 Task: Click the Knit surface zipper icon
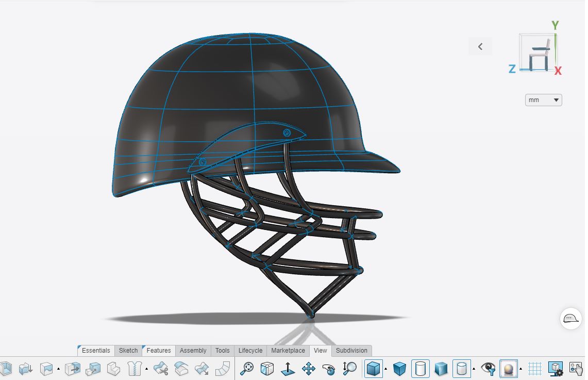click(135, 368)
